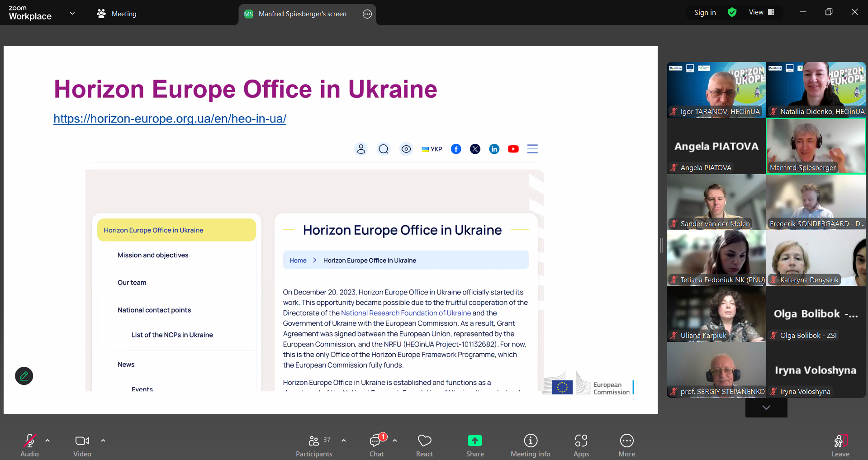Open screen share options ellipsis icon
This screenshot has width=868, height=460.
pos(367,14)
